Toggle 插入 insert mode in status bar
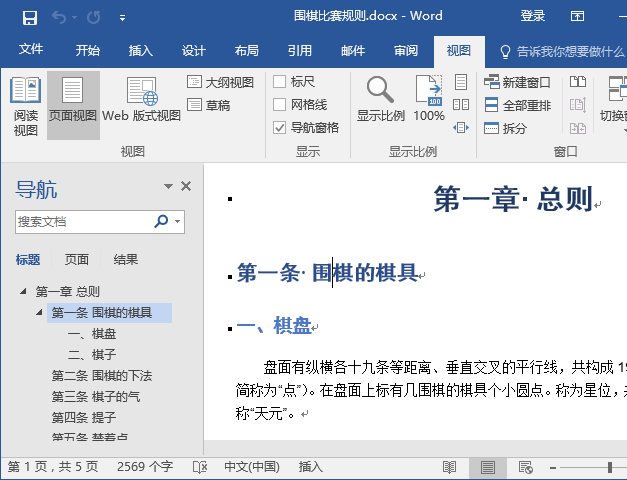Image resolution: width=627 pixels, height=480 pixels. 310,467
